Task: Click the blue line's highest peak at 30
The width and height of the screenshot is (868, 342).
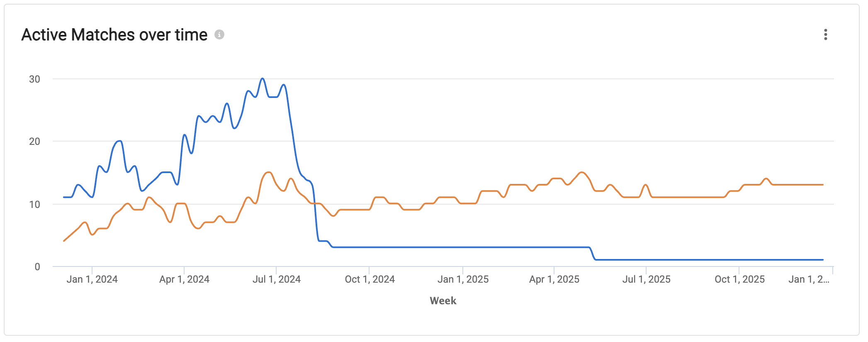Action: click(263, 78)
